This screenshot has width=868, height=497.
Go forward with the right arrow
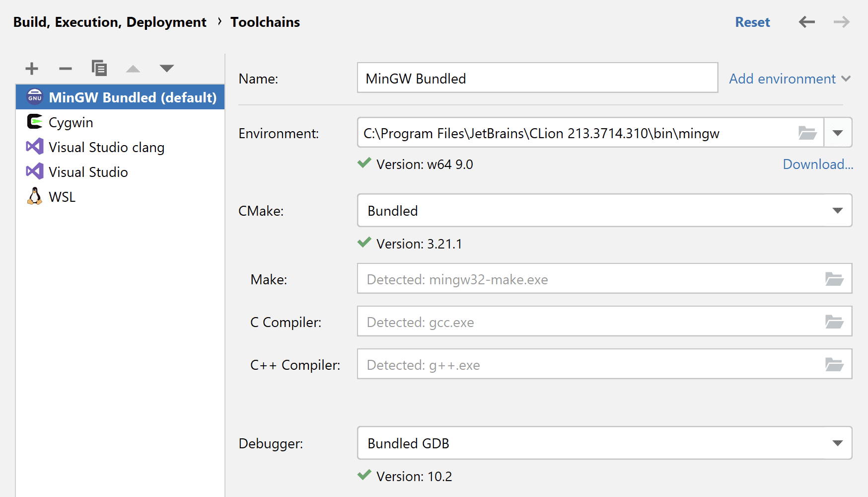pyautogui.click(x=842, y=22)
